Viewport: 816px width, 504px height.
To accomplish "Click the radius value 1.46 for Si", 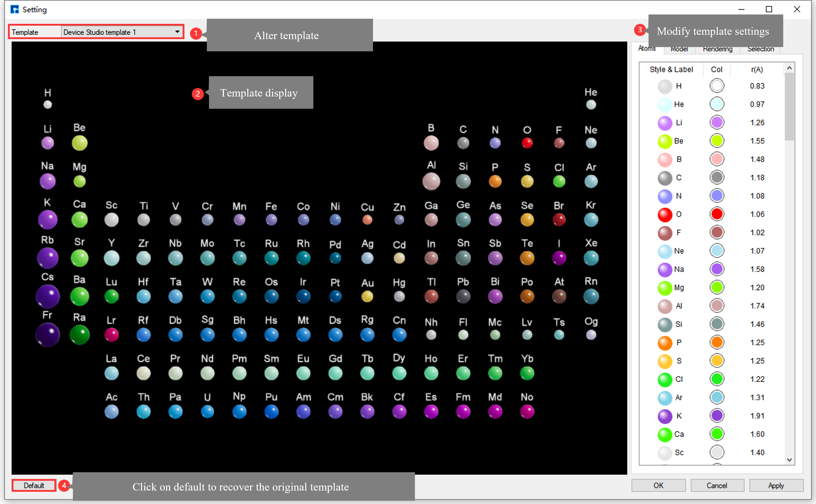I will [x=757, y=324].
